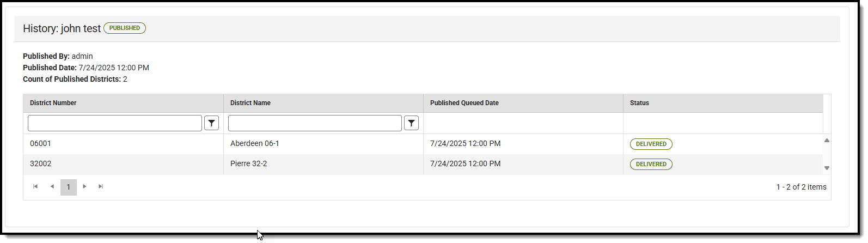Sort by Status column header
This screenshot has height=243, width=868.
click(x=639, y=103)
